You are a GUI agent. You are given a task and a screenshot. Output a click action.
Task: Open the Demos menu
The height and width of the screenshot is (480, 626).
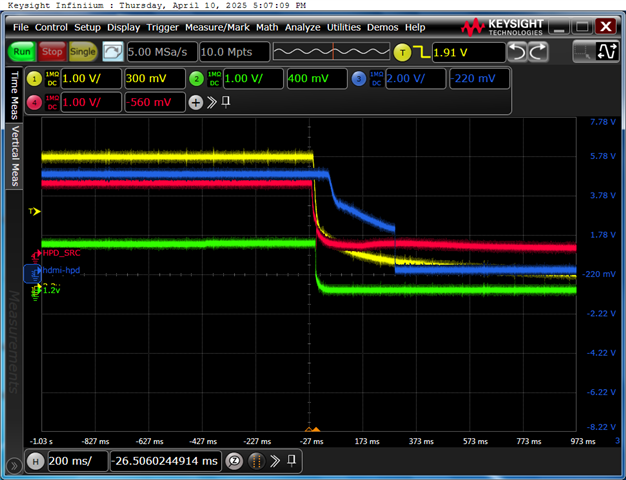[382, 27]
